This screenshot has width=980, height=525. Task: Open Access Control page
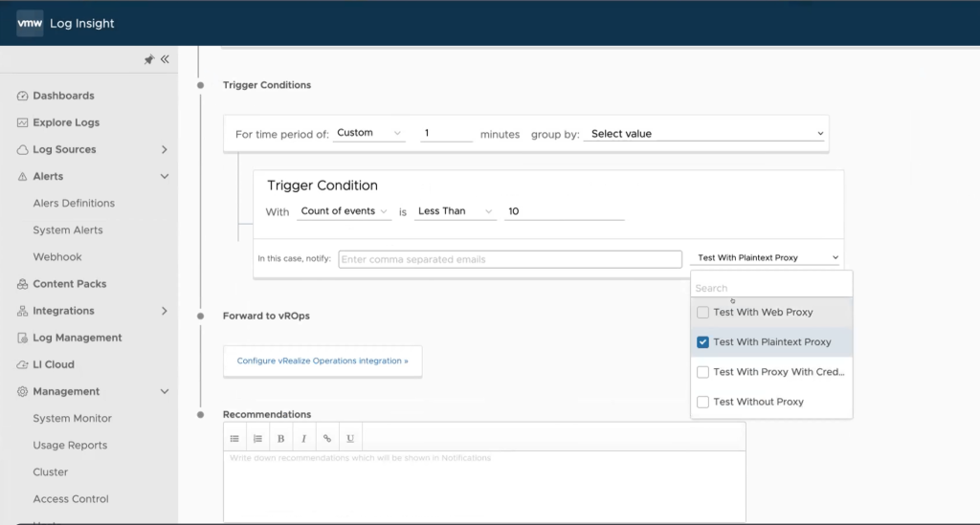point(71,499)
